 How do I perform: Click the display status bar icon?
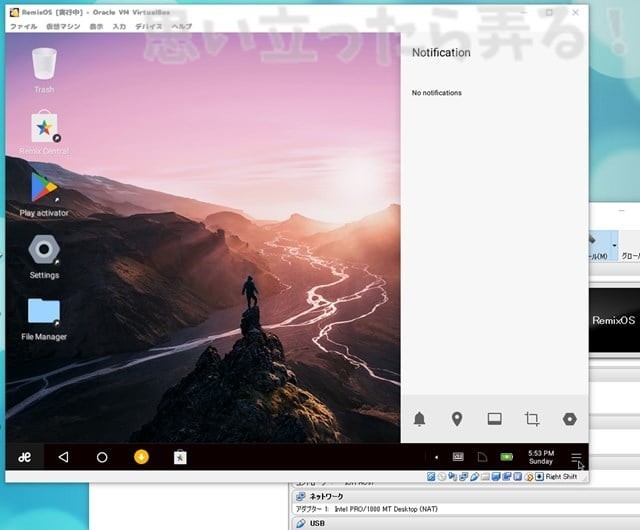pyautogui.click(x=496, y=477)
